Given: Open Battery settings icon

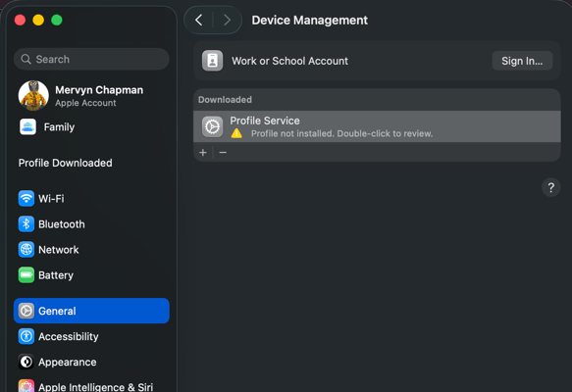Looking at the screenshot, I should [x=26, y=275].
